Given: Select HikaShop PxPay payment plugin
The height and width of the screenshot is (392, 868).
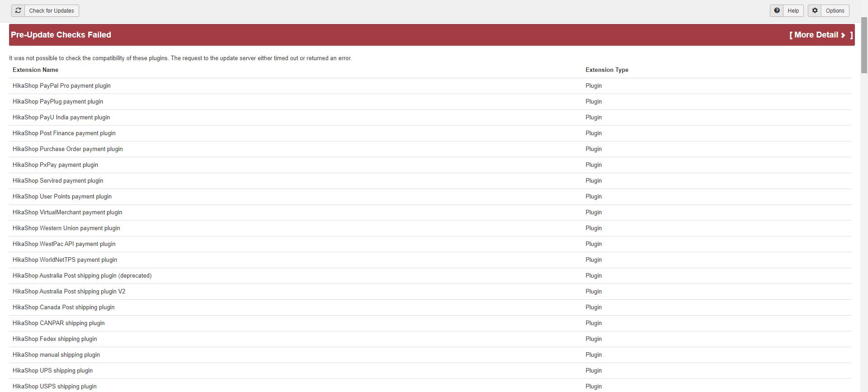Looking at the screenshot, I should (x=55, y=165).
